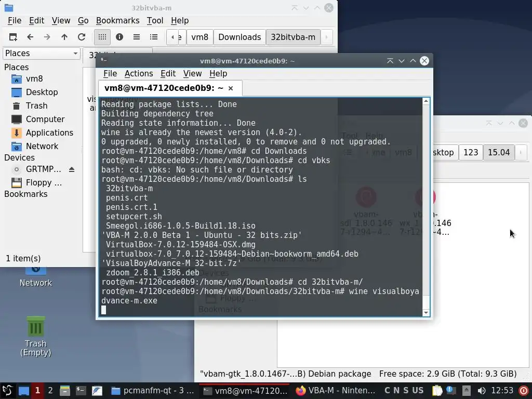Switch to workspace 1
The image size is (532, 399).
(37, 391)
